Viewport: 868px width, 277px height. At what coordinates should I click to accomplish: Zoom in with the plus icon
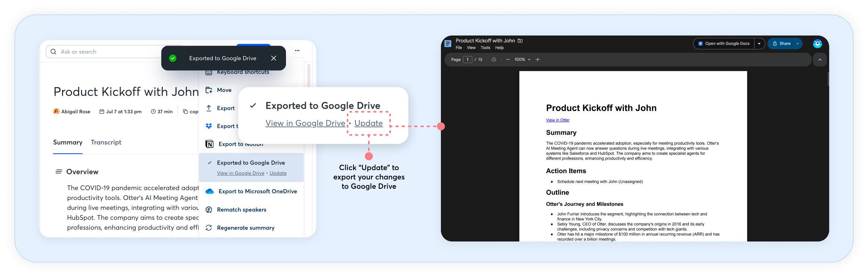(538, 59)
